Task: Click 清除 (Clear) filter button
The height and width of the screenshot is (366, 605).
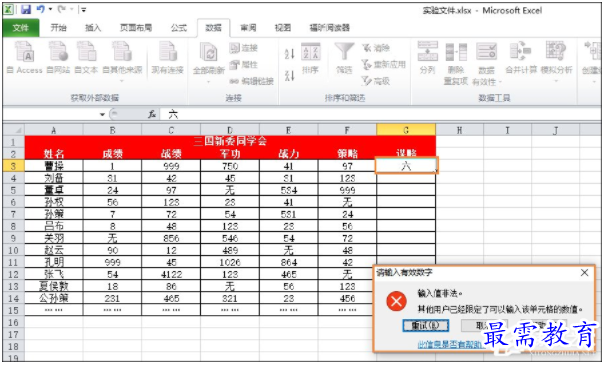Action: coord(376,48)
